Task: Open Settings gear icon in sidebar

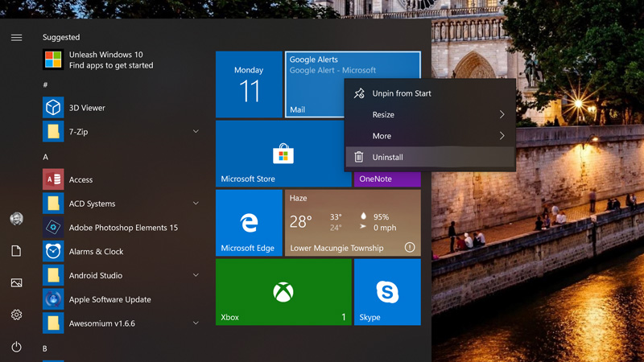Action: [x=16, y=315]
